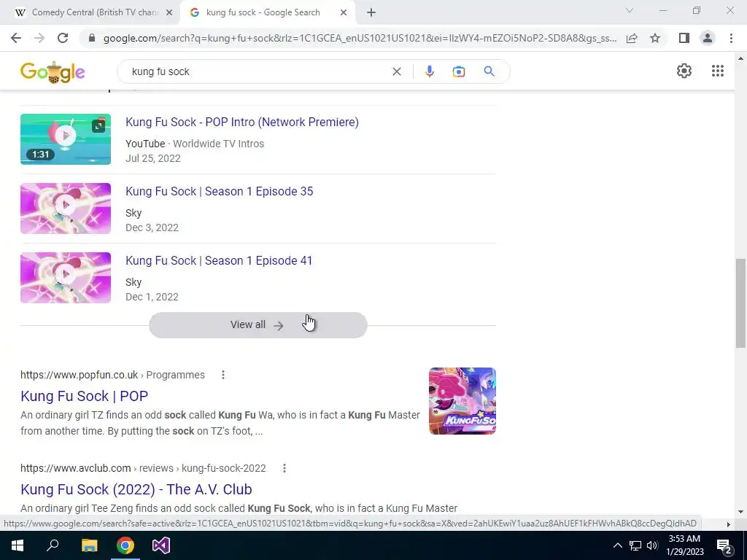The image size is (747, 560).
Task: Click the Chrome taskbar icon
Action: (x=125, y=545)
